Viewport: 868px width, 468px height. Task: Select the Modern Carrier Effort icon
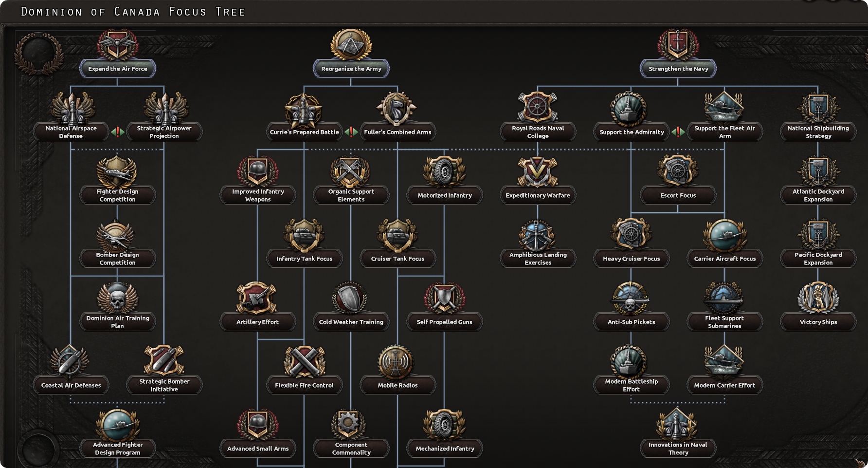723,361
